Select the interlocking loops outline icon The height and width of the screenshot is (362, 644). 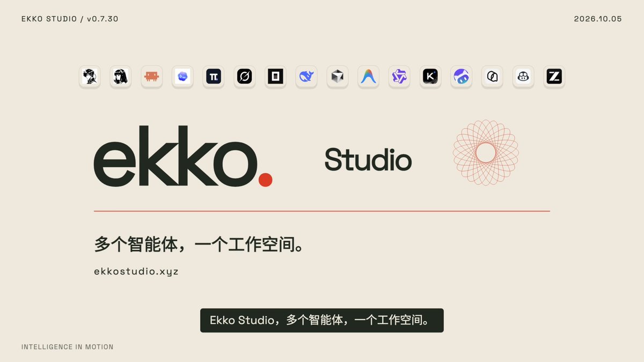[x=492, y=77]
